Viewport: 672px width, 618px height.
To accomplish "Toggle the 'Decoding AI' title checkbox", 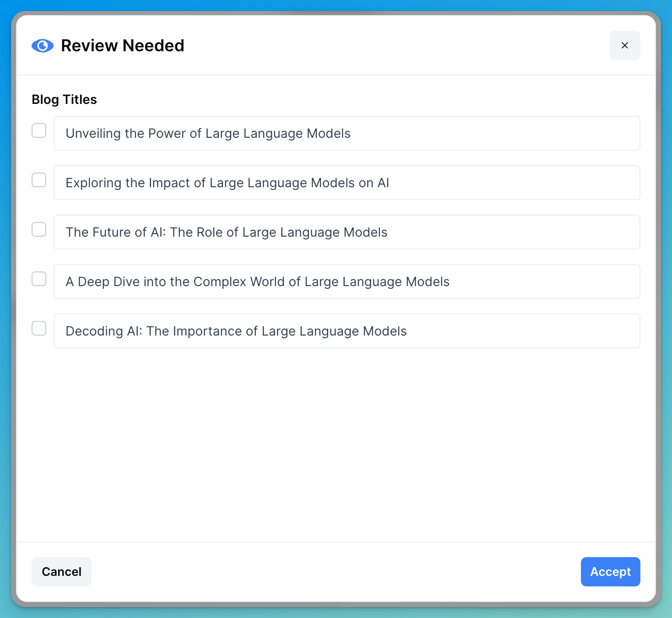I will [x=39, y=328].
